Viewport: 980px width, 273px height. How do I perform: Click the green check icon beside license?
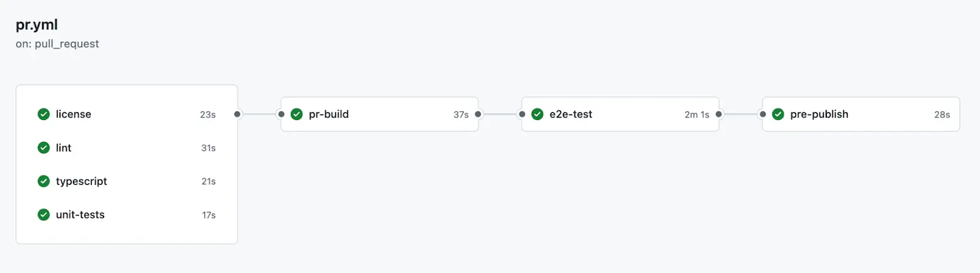[43, 114]
